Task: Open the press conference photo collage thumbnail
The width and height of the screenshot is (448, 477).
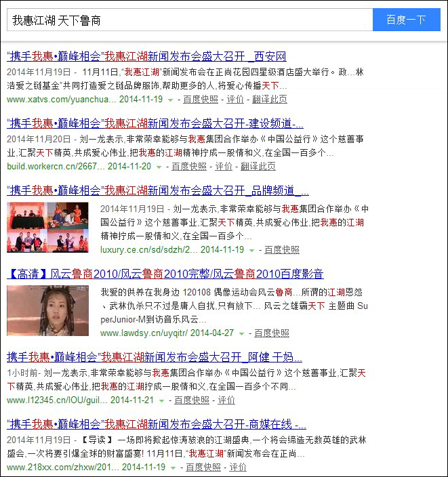Action: pyautogui.click(x=47, y=228)
